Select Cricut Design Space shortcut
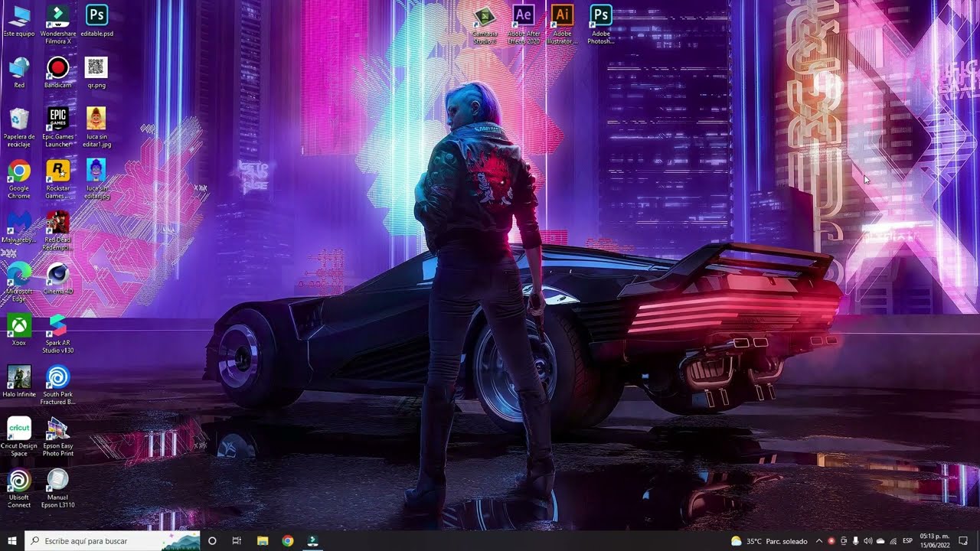This screenshot has width=980, height=551. (x=19, y=437)
